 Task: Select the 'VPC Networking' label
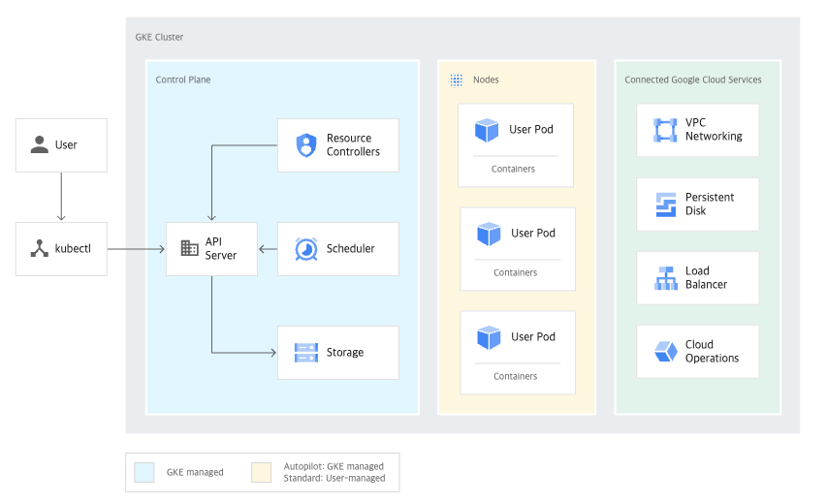pyautogui.click(x=714, y=130)
